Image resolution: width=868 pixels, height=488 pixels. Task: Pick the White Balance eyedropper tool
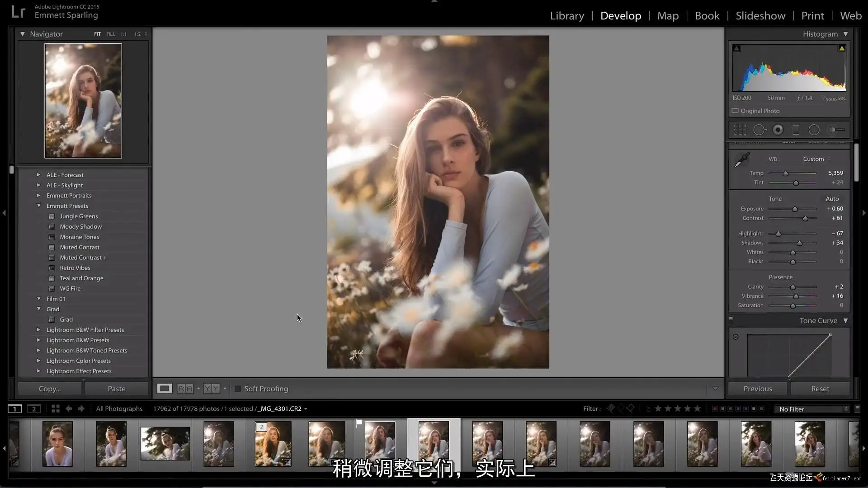pos(741,160)
